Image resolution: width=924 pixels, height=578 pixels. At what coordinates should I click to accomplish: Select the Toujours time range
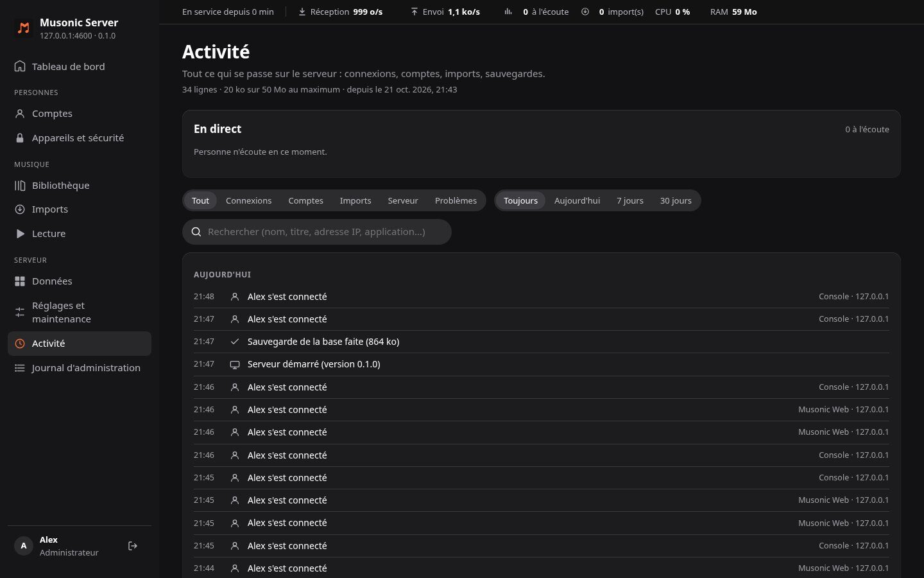click(x=520, y=200)
